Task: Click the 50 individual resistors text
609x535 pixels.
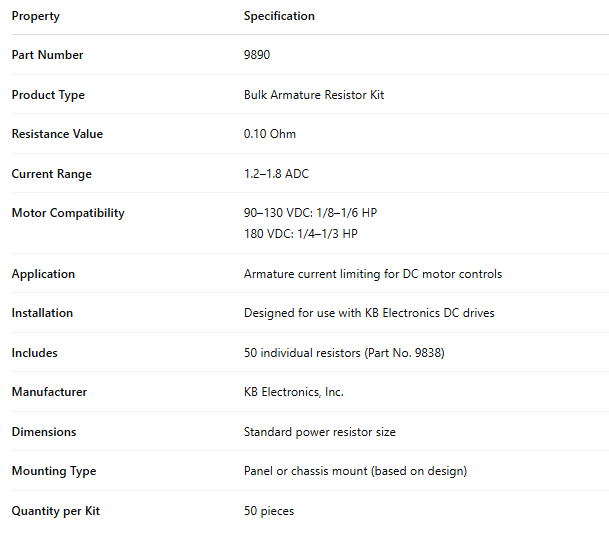Action: coord(344,353)
